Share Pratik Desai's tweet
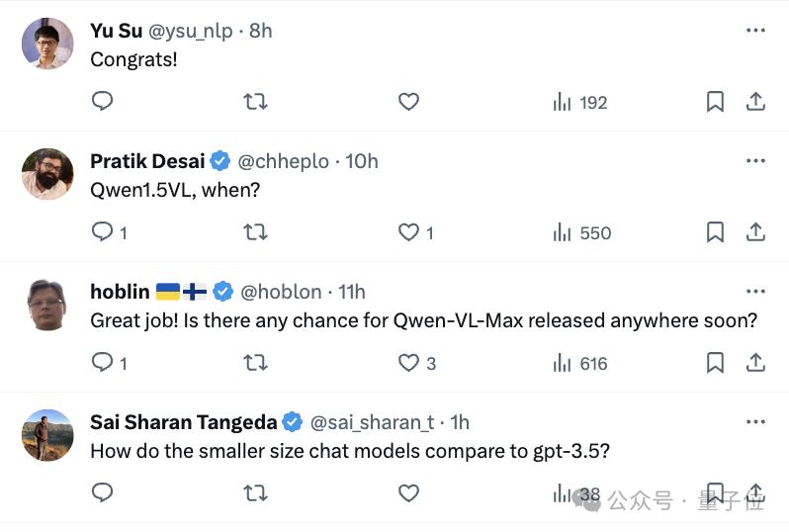 coord(755,232)
